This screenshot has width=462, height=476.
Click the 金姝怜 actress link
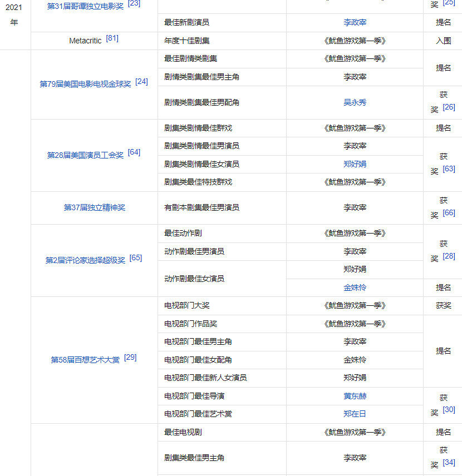point(355,287)
